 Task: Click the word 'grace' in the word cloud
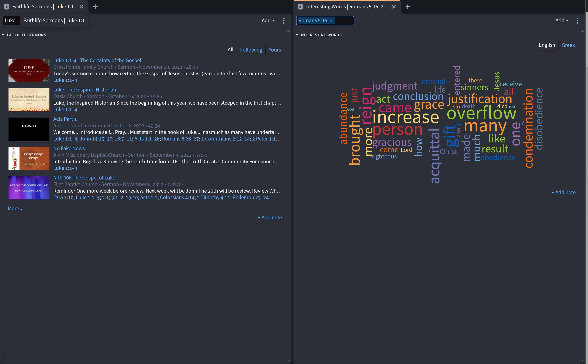[429, 105]
